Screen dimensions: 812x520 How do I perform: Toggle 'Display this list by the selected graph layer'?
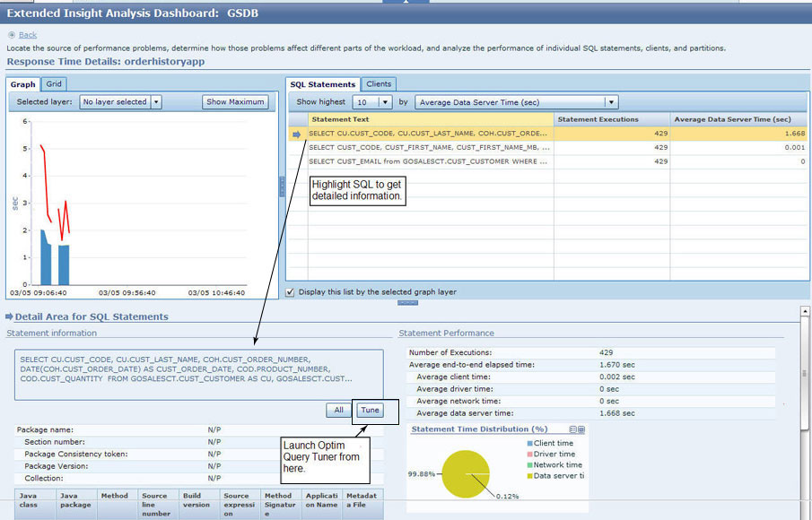point(290,291)
